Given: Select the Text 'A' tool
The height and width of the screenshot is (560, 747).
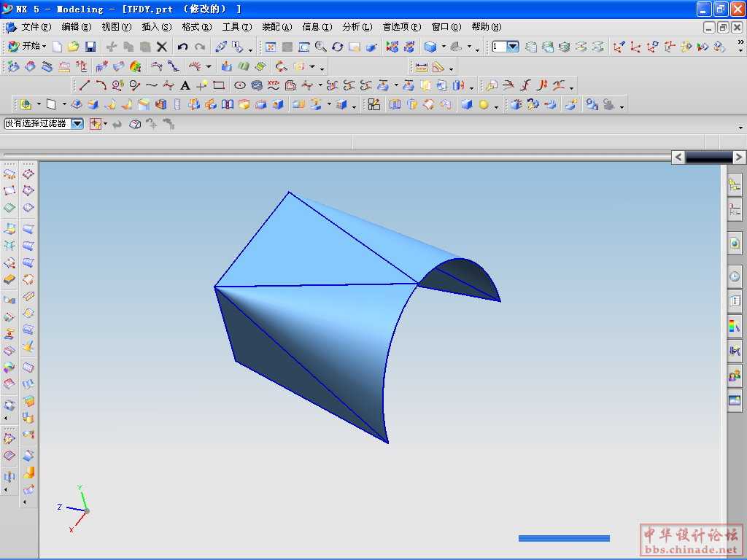Looking at the screenshot, I should click(185, 85).
